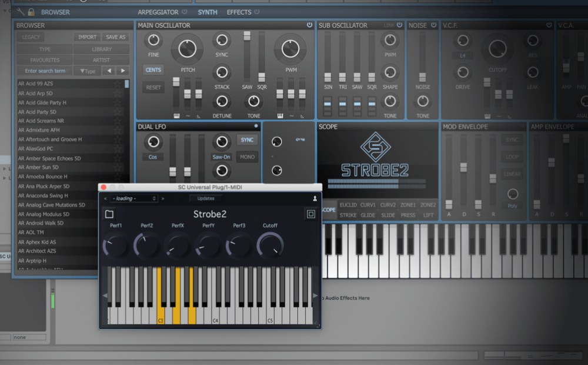Click the Noise section power icon
588x365 pixels.
(x=433, y=25)
